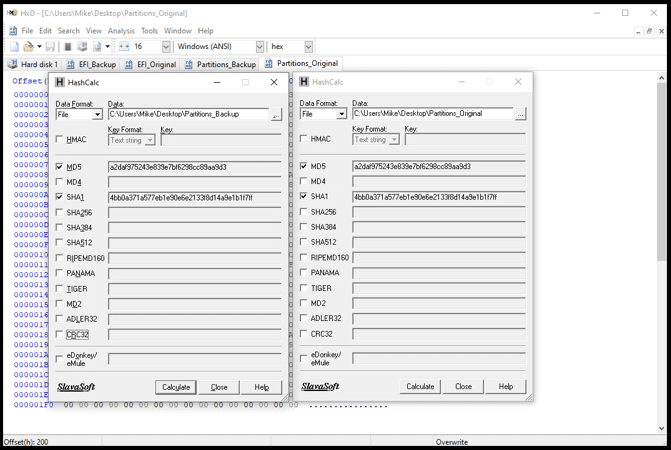671x450 pixels.
Task: Tick CRC32 checkbox in Partitions_Backup HashCalc window
Action: (x=60, y=335)
